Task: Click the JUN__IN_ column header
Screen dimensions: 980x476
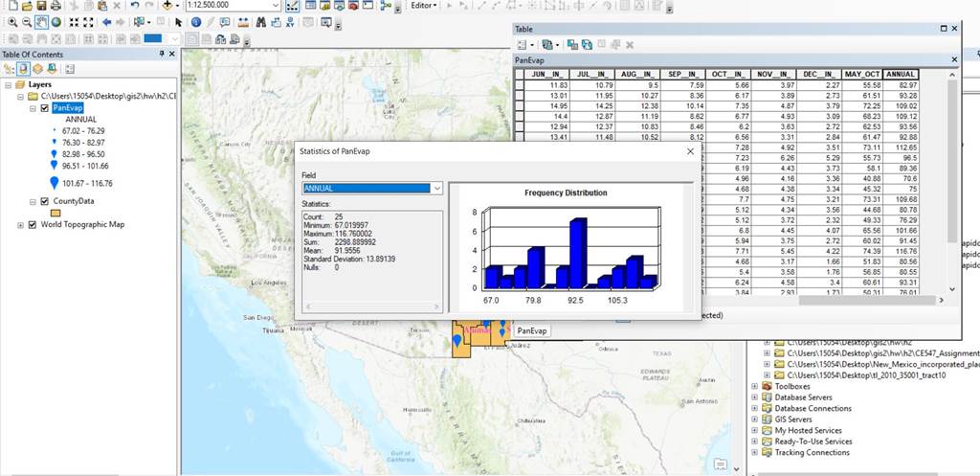Action: pos(546,75)
